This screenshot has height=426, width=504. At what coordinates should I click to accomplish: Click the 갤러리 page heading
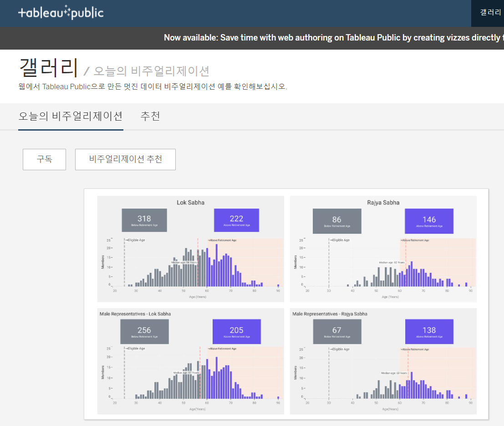(49, 68)
